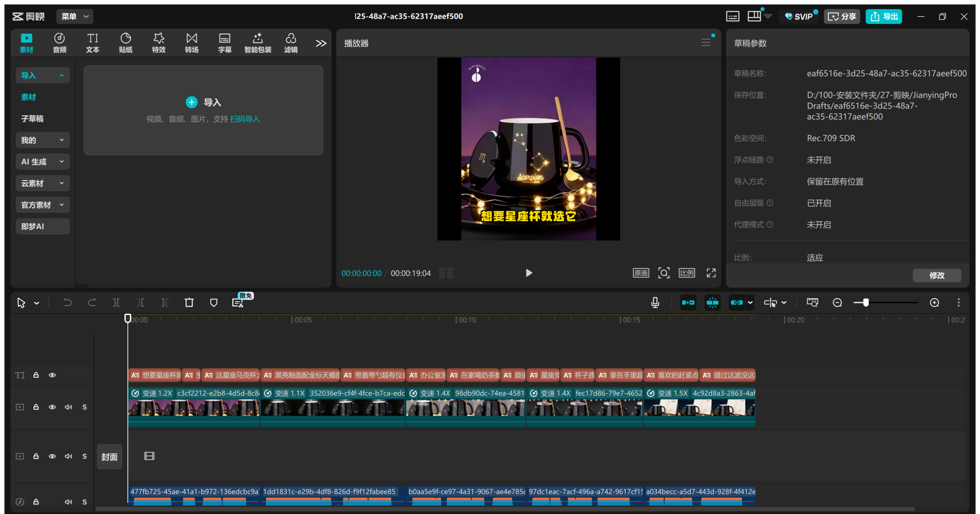Open the player fullscreen icon

pyautogui.click(x=711, y=273)
